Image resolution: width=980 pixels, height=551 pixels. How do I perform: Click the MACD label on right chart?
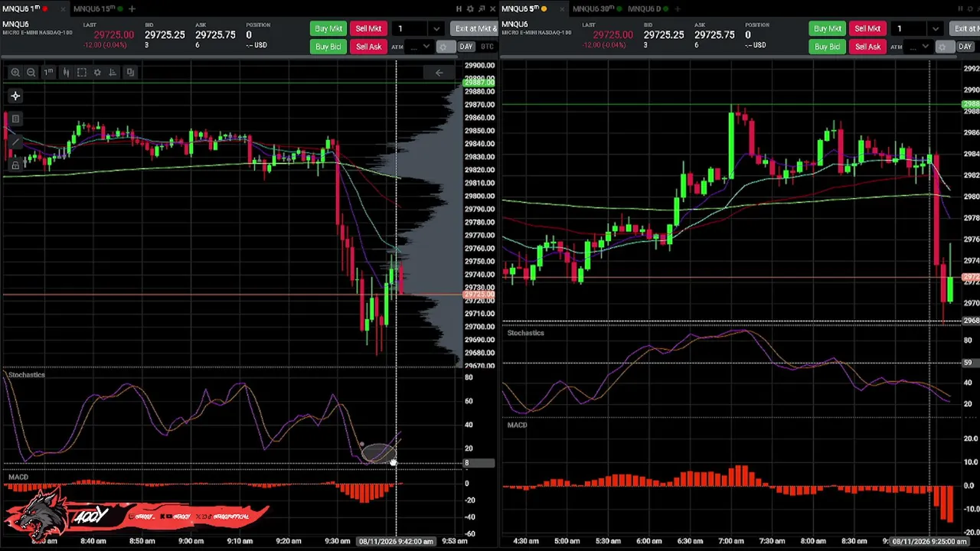(x=517, y=425)
